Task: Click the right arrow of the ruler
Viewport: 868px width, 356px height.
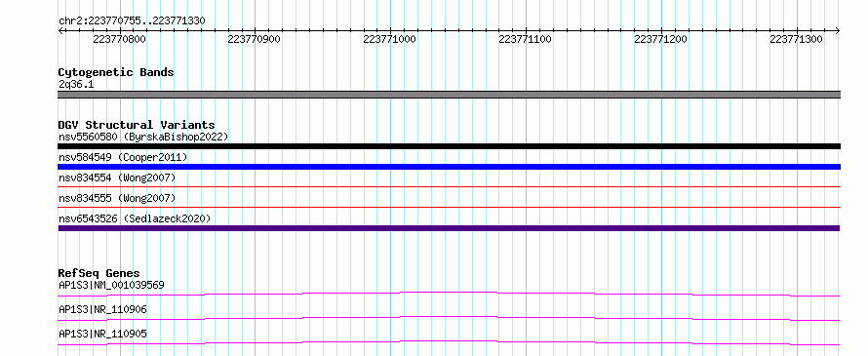Action: [x=837, y=30]
